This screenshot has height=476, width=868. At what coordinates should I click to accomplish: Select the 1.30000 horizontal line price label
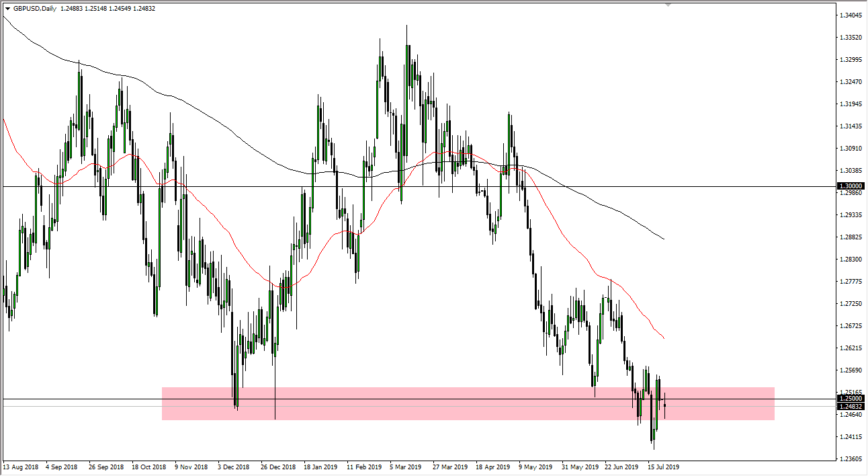(x=851, y=186)
